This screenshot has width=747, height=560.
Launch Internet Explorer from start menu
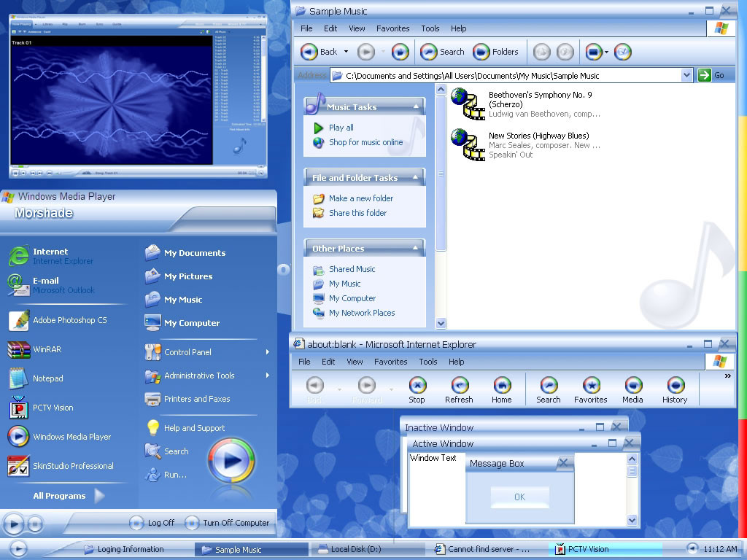coord(52,256)
